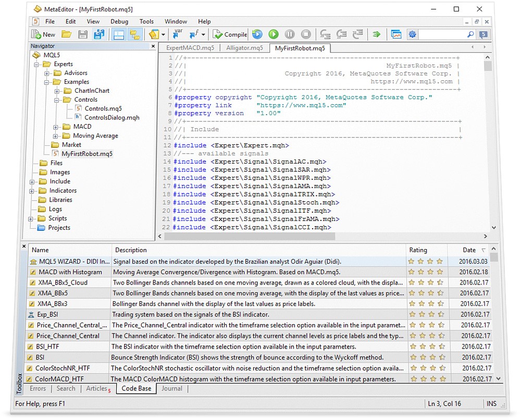Open the MQL5 Wizard dropdown arrow
This screenshot has height=420, width=520.
(x=164, y=34)
